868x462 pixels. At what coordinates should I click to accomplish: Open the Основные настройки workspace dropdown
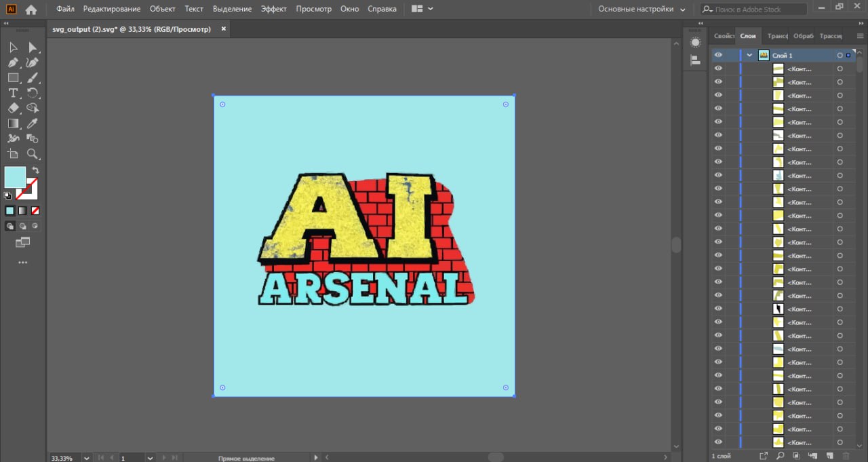(x=642, y=9)
